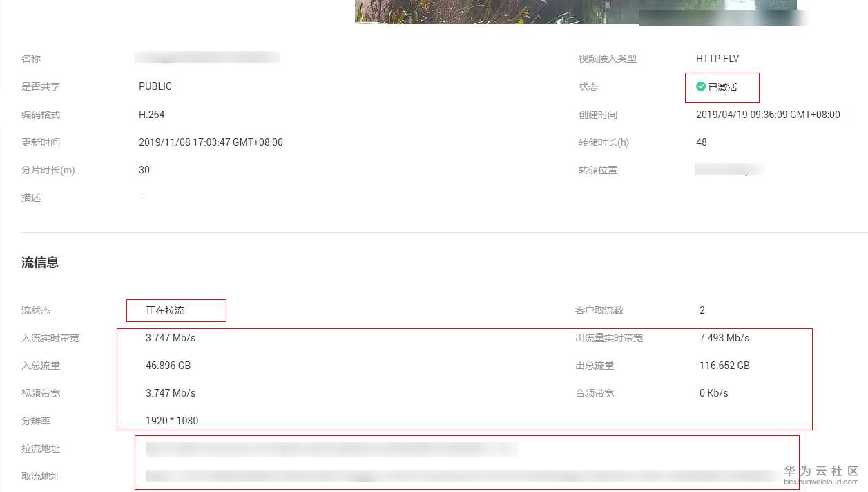Viewport: 868px width, 492px height.
Task: Click the video preview thumbnail
Action: (575, 12)
